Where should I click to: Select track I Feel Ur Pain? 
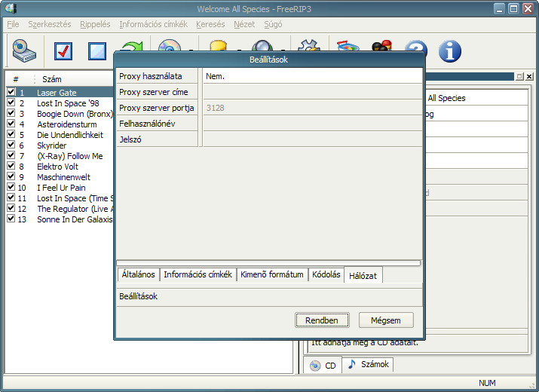tap(61, 188)
